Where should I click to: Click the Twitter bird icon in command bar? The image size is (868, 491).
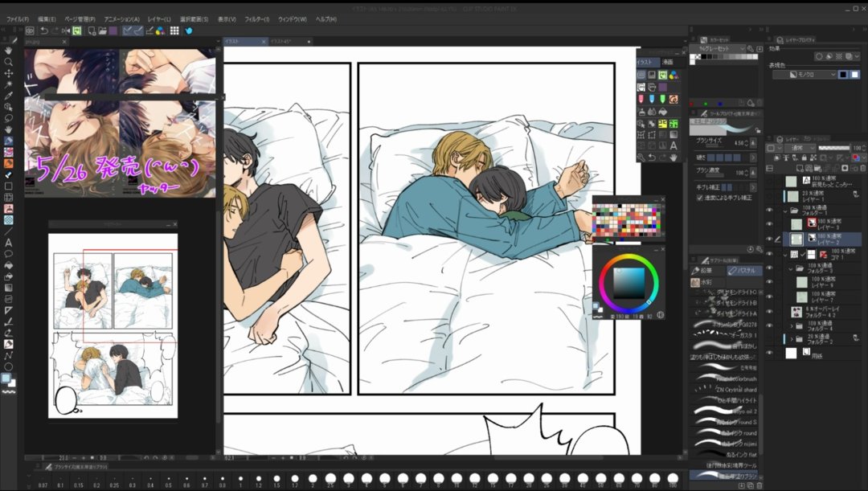tap(189, 31)
